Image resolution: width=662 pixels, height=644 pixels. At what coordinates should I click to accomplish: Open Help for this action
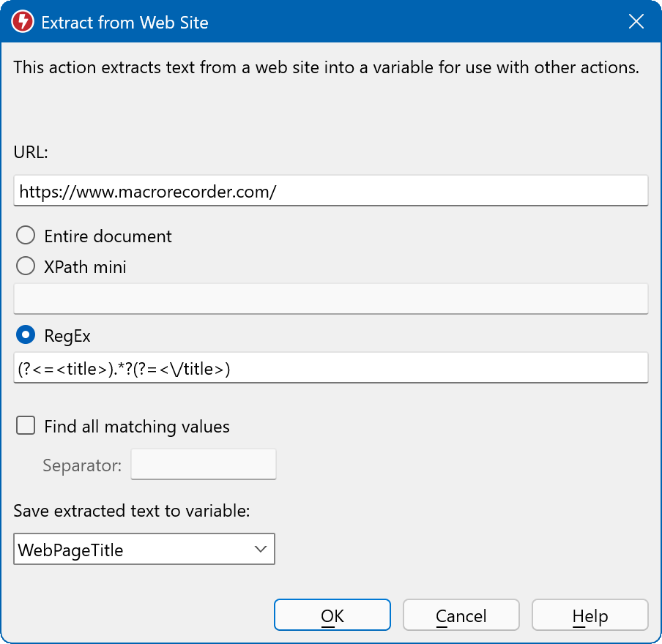[x=590, y=616]
